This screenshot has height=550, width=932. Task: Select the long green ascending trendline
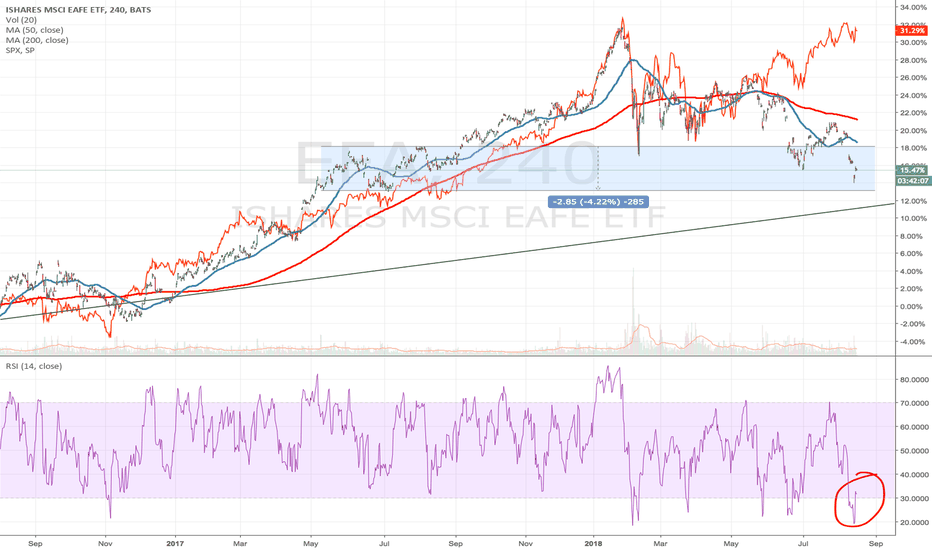(447, 262)
